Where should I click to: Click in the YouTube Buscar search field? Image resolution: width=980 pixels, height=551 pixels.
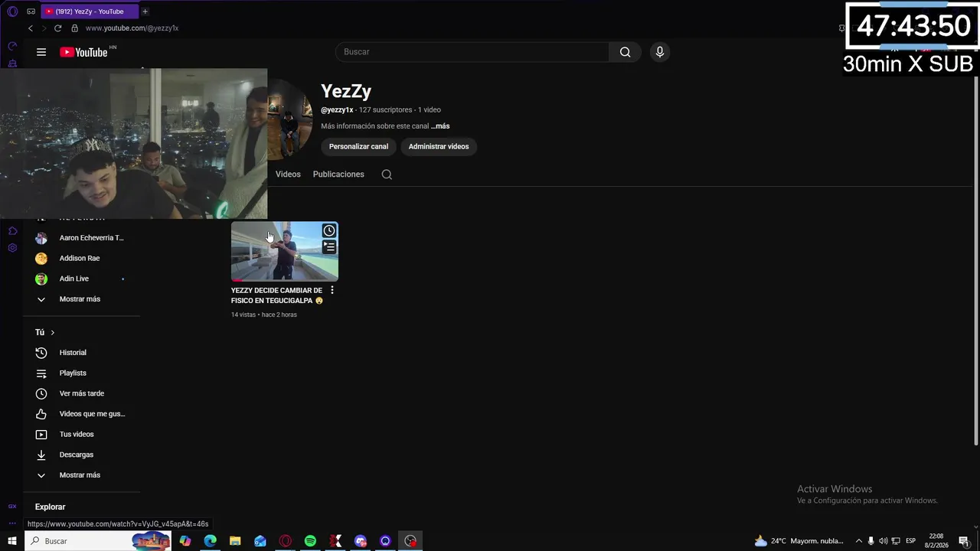[x=472, y=52]
